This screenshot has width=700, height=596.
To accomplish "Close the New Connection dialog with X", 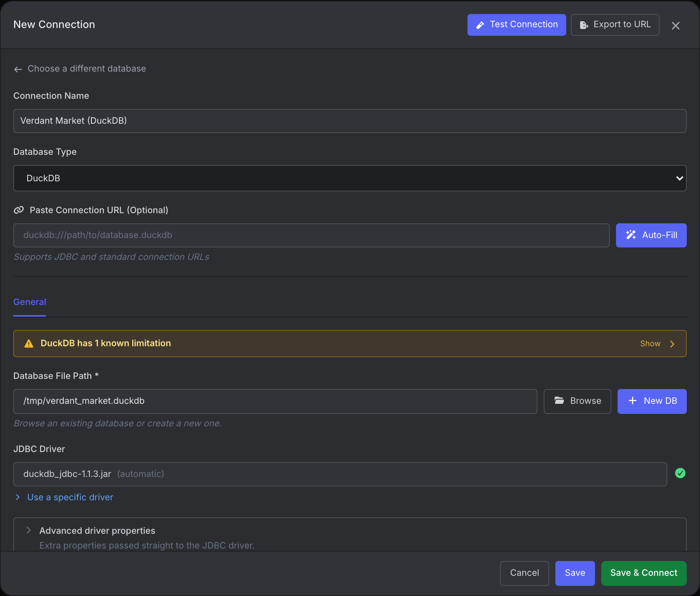I will pos(675,26).
